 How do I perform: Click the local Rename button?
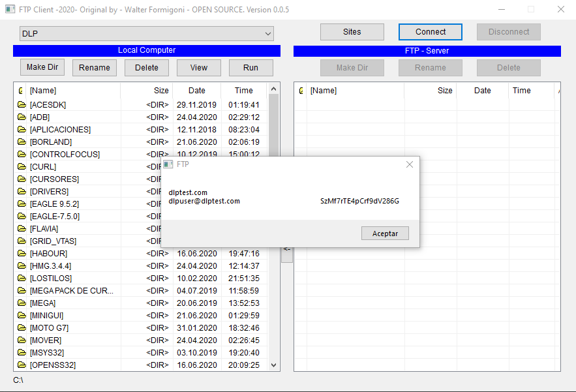point(95,68)
